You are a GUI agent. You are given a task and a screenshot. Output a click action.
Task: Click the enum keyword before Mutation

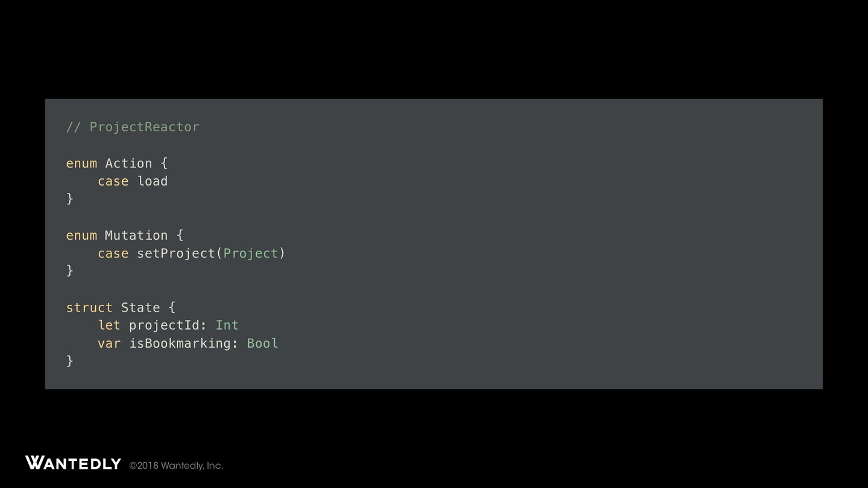[x=81, y=236]
